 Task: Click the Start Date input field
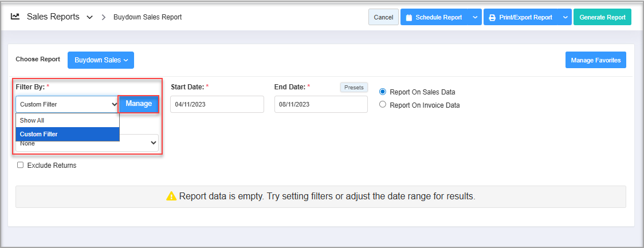pyautogui.click(x=217, y=104)
